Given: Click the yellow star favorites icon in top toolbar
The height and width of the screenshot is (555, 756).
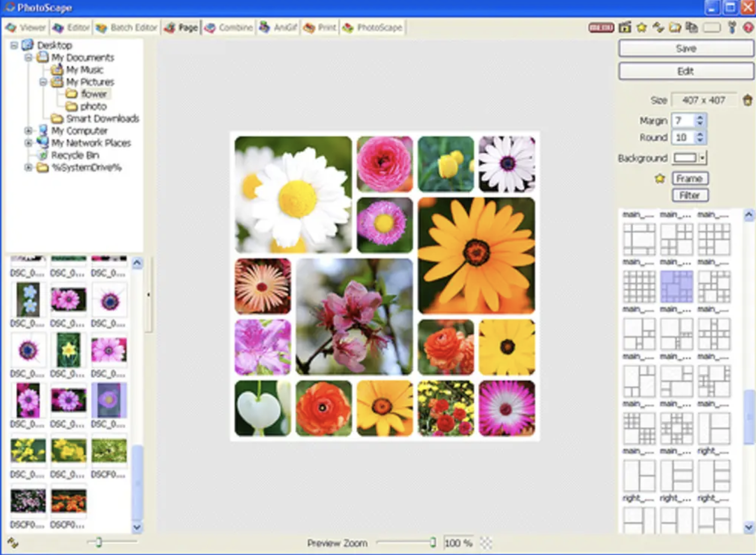Looking at the screenshot, I should tap(641, 28).
